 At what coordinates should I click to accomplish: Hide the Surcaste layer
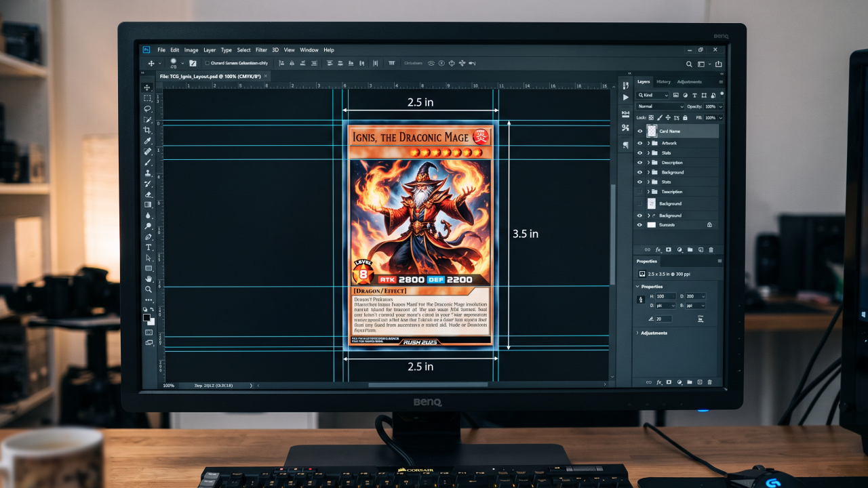click(639, 225)
